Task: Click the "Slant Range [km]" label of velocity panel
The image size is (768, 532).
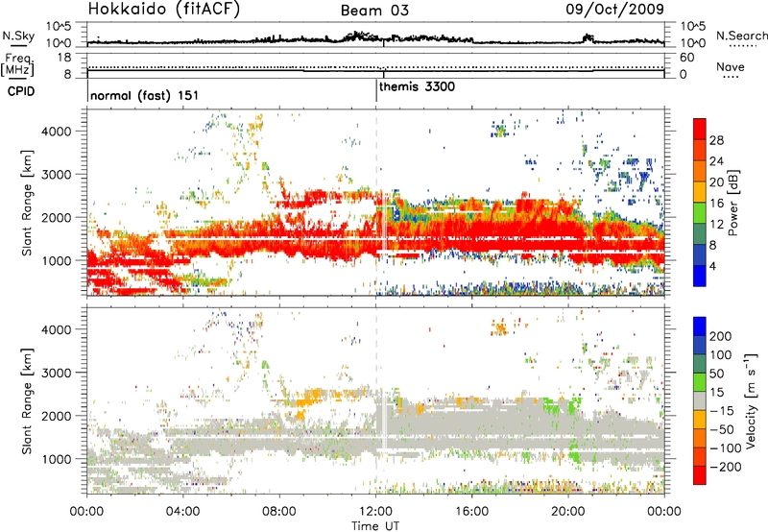Action: (27, 400)
